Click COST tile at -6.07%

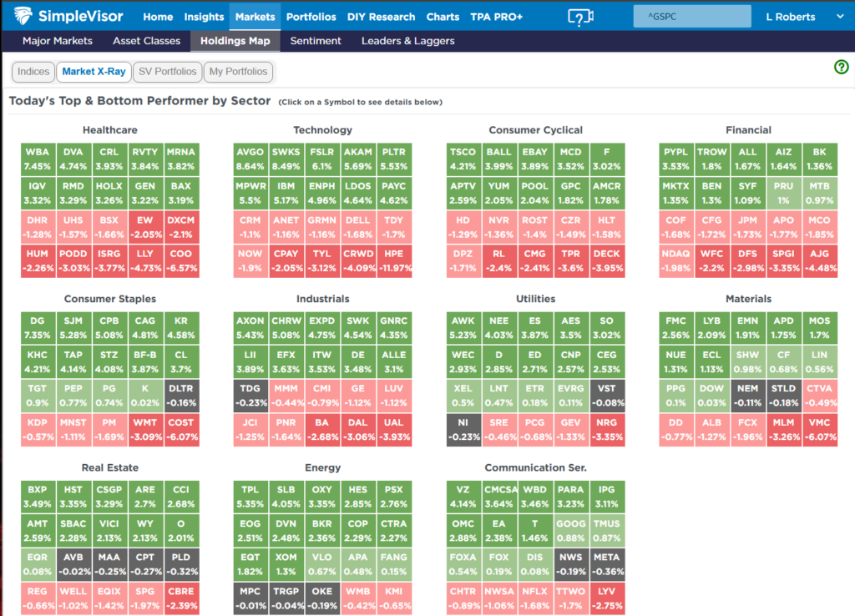click(181, 430)
